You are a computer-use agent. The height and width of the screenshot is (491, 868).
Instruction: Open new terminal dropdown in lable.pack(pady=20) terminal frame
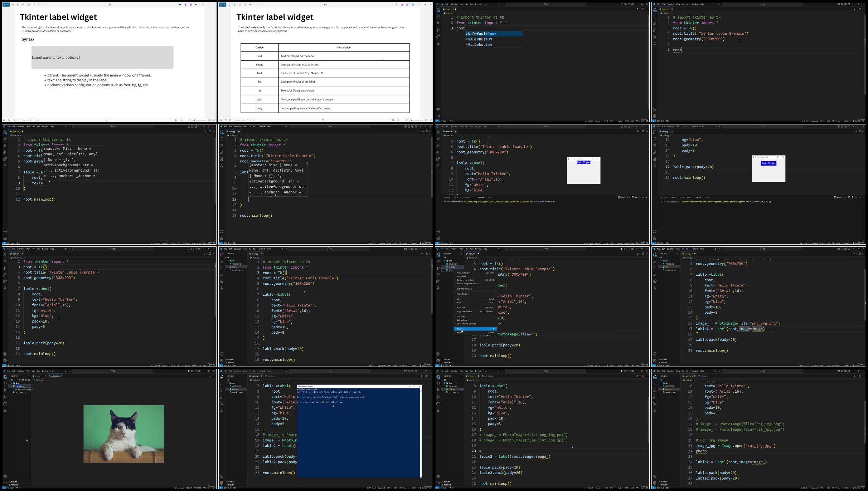pyautogui.click(x=847, y=197)
